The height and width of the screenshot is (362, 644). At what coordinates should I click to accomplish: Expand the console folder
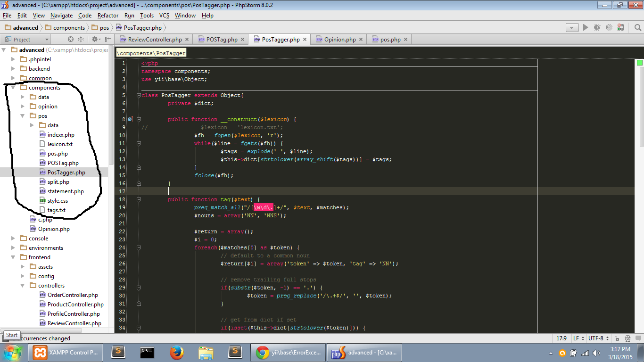[x=13, y=239]
